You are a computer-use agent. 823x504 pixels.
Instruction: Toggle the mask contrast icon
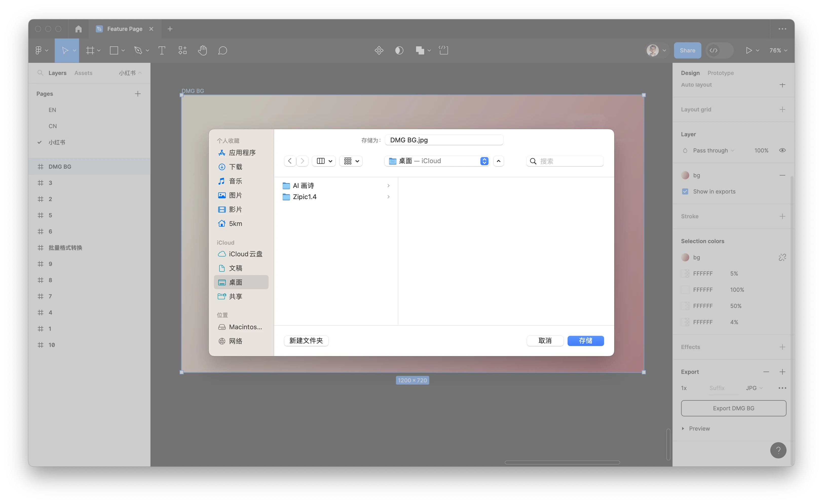[x=399, y=50]
